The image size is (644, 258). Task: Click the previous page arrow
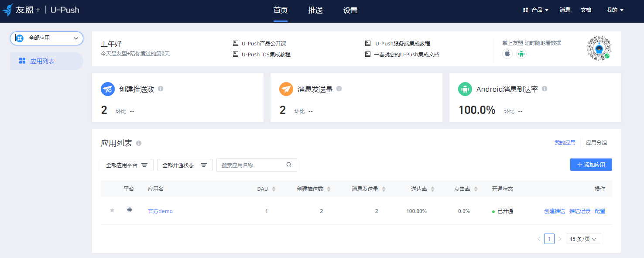539,239
